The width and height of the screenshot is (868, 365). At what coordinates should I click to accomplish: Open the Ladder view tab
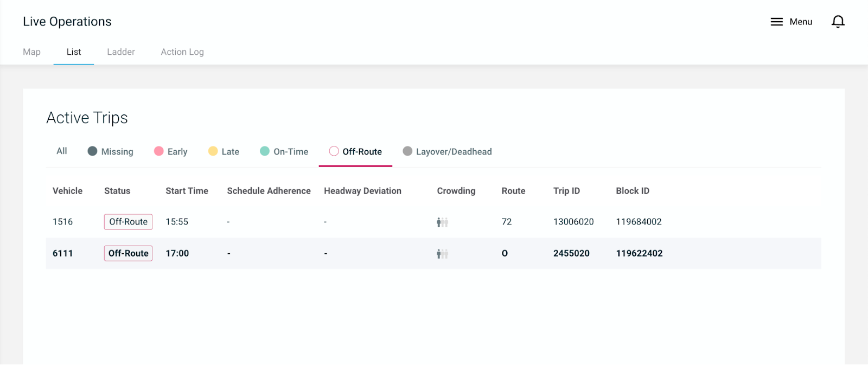click(121, 52)
